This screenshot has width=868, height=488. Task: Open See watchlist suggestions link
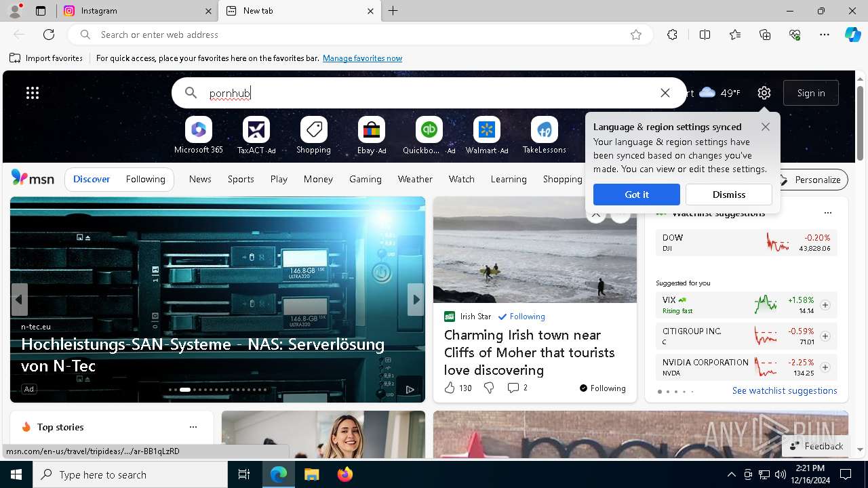pyautogui.click(x=785, y=390)
